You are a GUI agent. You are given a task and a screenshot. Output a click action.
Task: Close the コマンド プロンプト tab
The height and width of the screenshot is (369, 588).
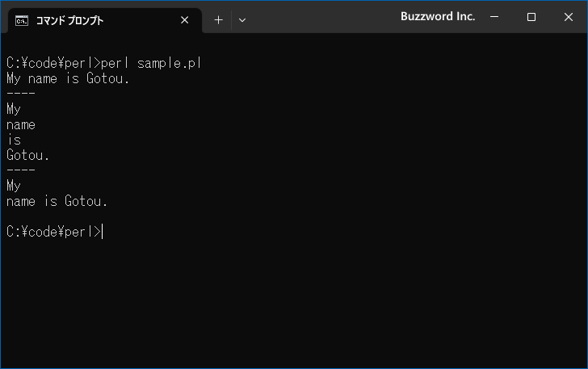184,20
